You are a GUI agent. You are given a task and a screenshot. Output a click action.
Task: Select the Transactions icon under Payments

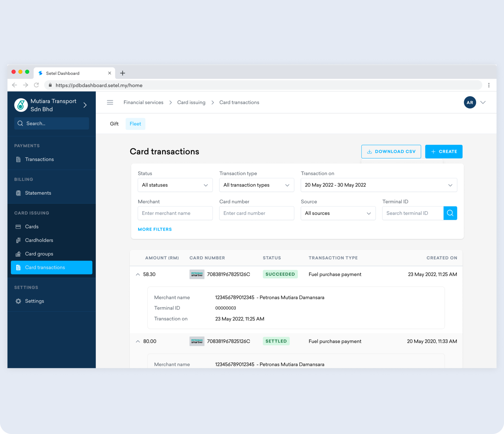pyautogui.click(x=18, y=159)
